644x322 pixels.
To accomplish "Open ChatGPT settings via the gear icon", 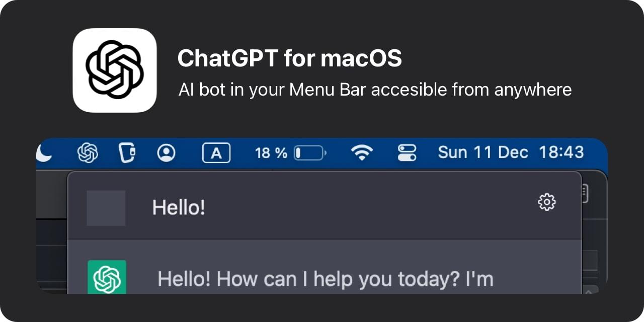I will 546,202.
